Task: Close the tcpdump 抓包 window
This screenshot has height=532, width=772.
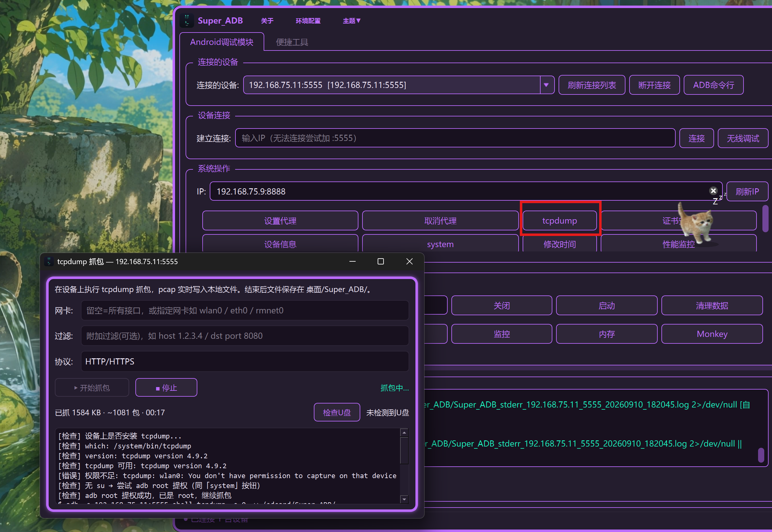Action: pyautogui.click(x=410, y=261)
